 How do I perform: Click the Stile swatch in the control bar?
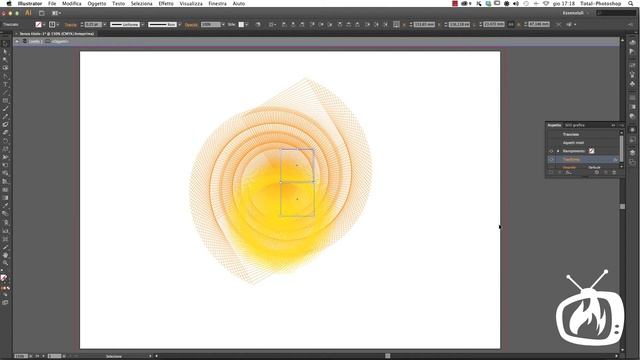click(x=241, y=24)
